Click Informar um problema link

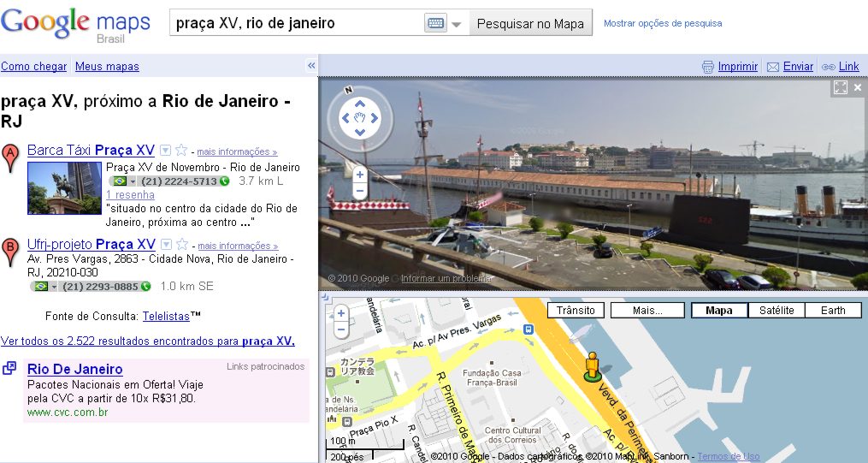point(446,279)
